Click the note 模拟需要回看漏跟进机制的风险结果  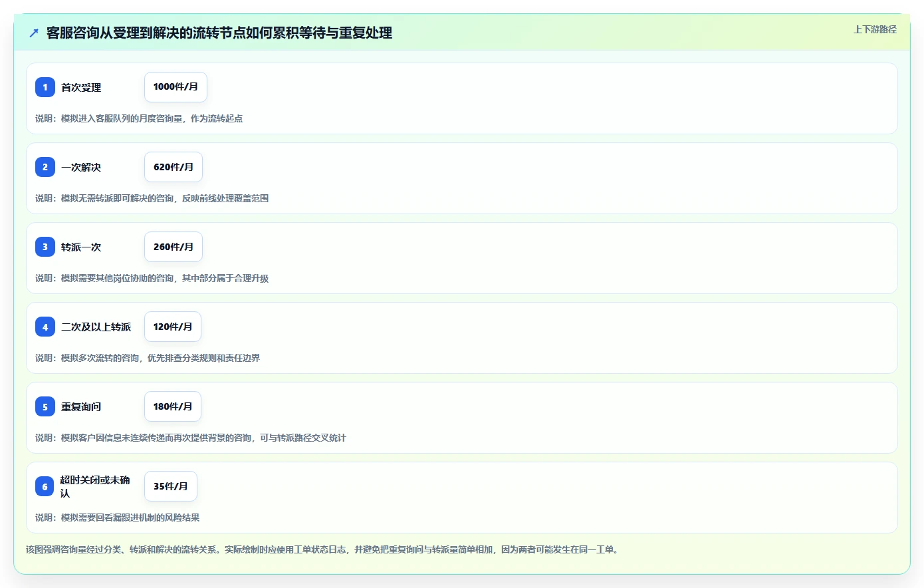tap(118, 517)
